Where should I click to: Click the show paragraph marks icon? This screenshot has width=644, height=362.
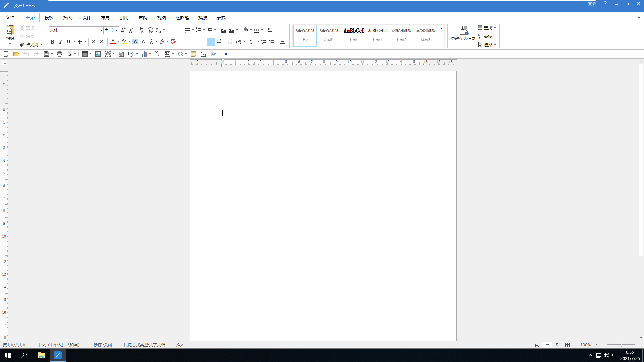pos(283,42)
